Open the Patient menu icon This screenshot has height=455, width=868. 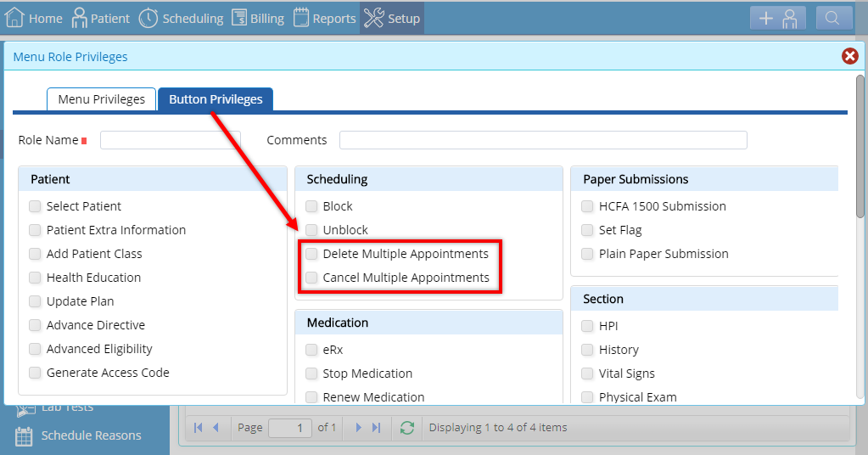click(79, 18)
